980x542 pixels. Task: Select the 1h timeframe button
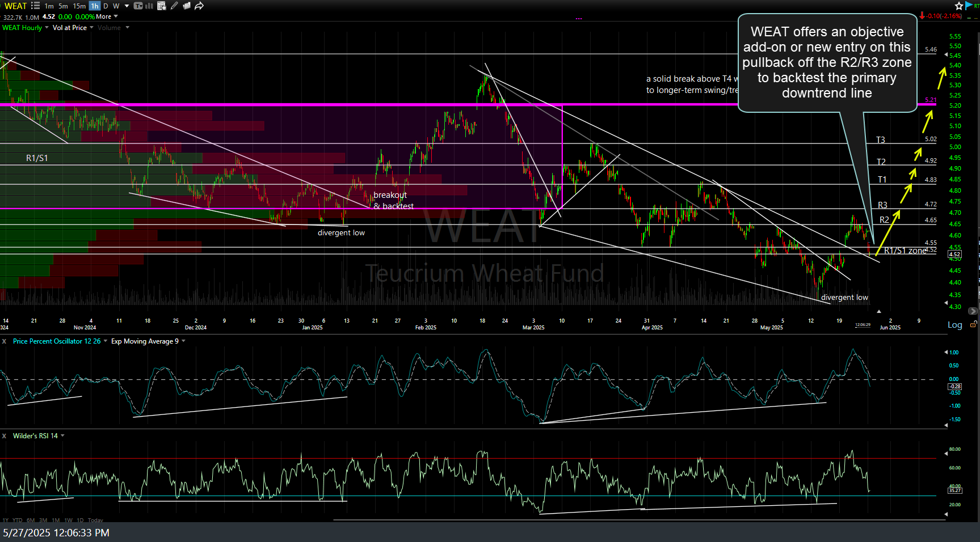click(94, 6)
